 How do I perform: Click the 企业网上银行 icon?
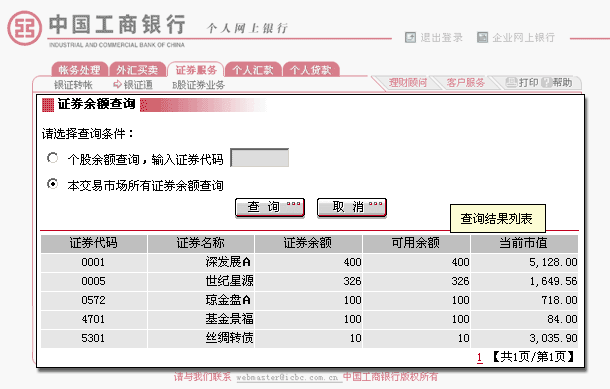click(x=482, y=37)
